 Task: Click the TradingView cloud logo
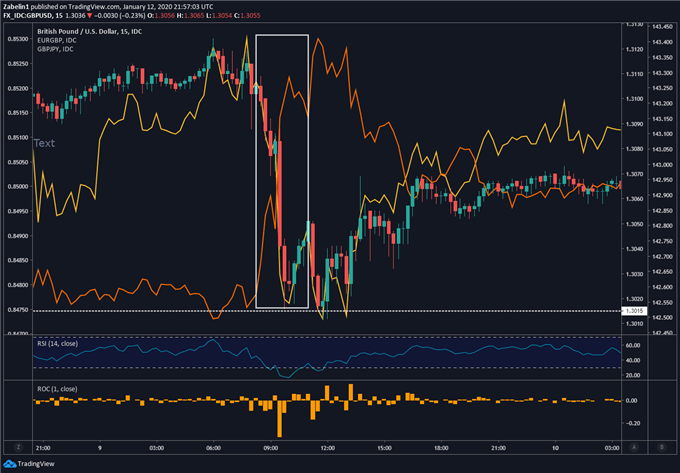pyautogui.click(x=10, y=464)
